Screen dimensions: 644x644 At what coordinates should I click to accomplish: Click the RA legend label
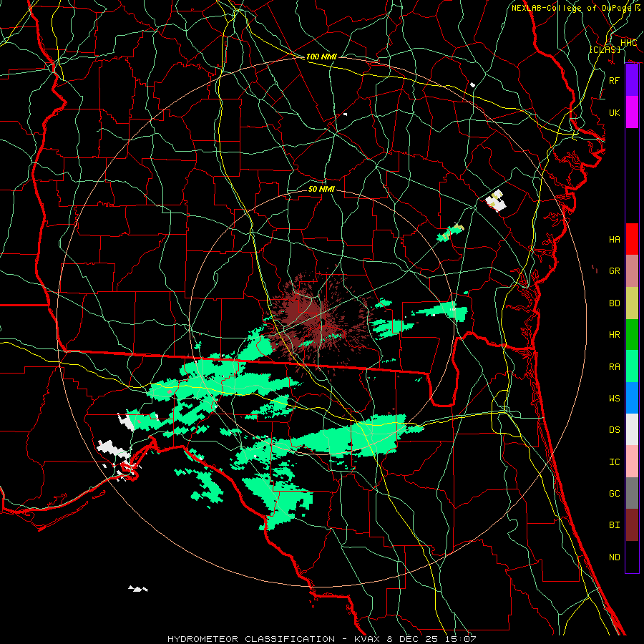tap(615, 367)
